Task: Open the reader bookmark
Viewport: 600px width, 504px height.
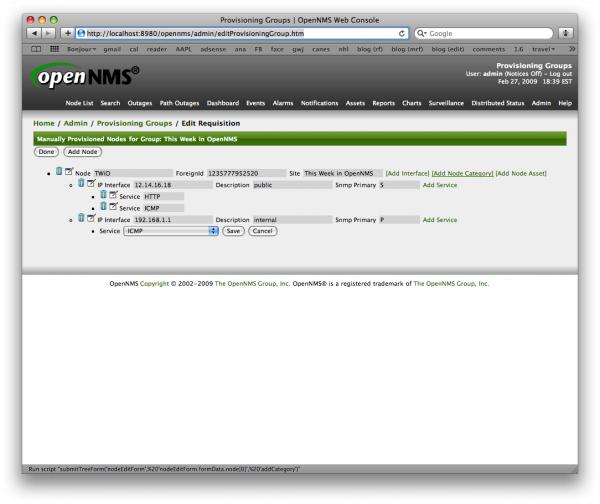Action: [157, 49]
